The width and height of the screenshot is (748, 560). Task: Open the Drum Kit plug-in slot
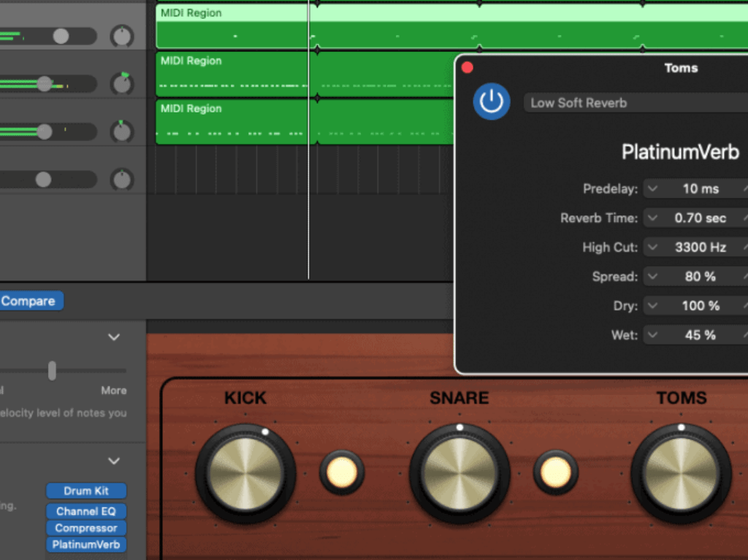pyautogui.click(x=86, y=491)
